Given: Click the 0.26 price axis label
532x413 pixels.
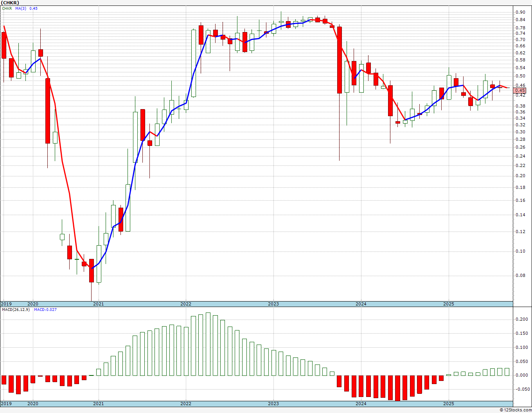Looking at the screenshot, I should pos(520,147).
